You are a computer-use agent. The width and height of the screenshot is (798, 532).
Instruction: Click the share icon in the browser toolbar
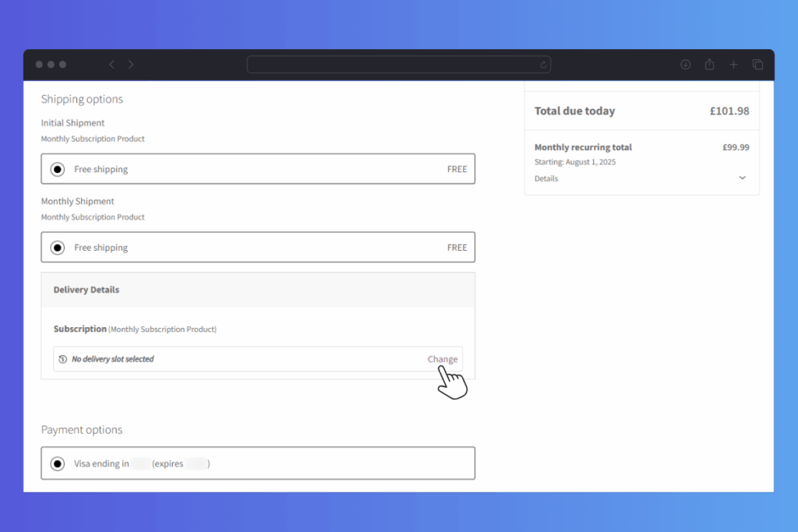[x=709, y=65]
